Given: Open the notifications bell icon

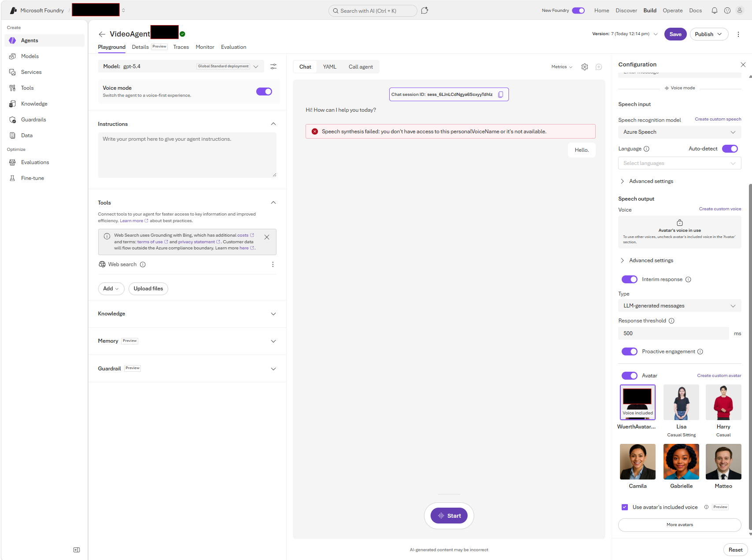Looking at the screenshot, I should point(715,11).
